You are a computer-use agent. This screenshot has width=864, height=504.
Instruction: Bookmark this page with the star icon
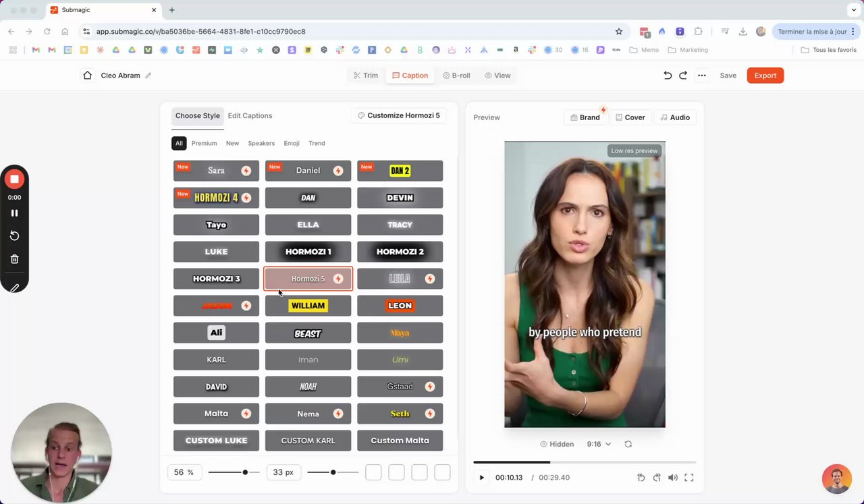(x=619, y=32)
